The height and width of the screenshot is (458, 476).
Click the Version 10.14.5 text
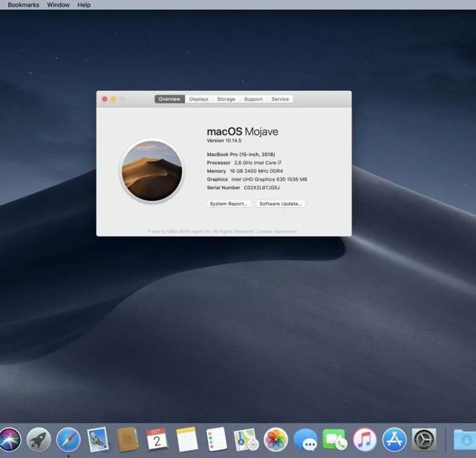(x=224, y=140)
